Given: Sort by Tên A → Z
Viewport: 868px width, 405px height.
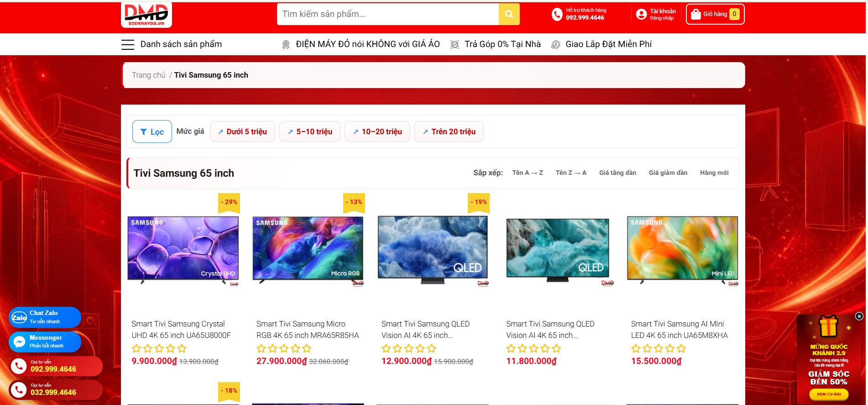Looking at the screenshot, I should (x=528, y=173).
